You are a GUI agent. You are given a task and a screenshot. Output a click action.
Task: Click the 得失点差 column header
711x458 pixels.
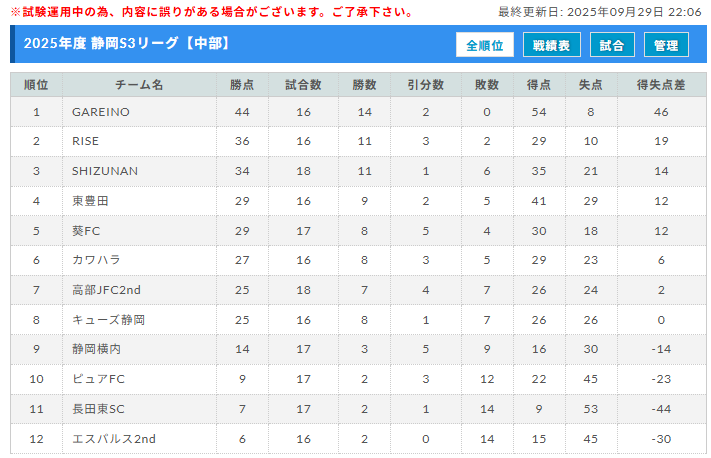[x=660, y=85]
